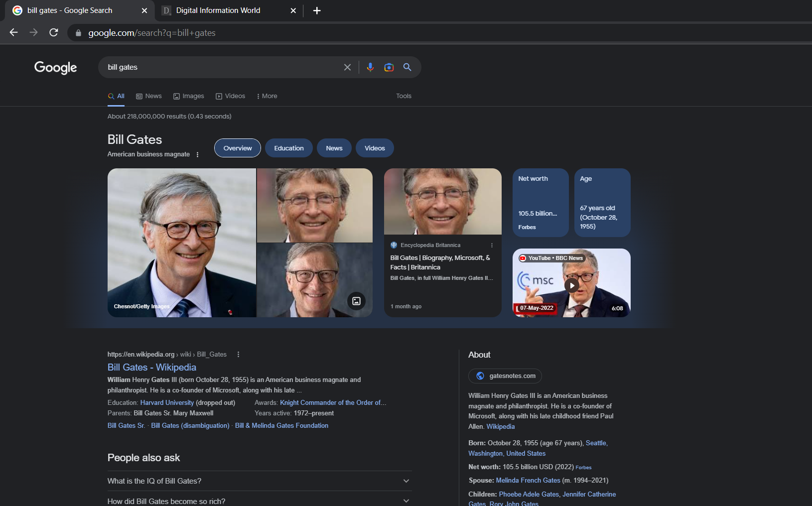Open the Age card
This screenshot has width=812, height=506.
click(602, 203)
